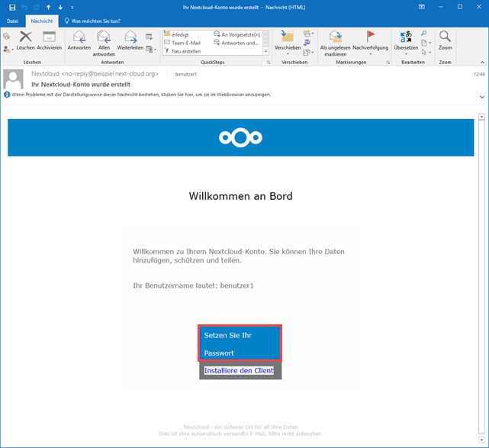Click the Übersetzen translate button
489x448 pixels.
click(406, 43)
